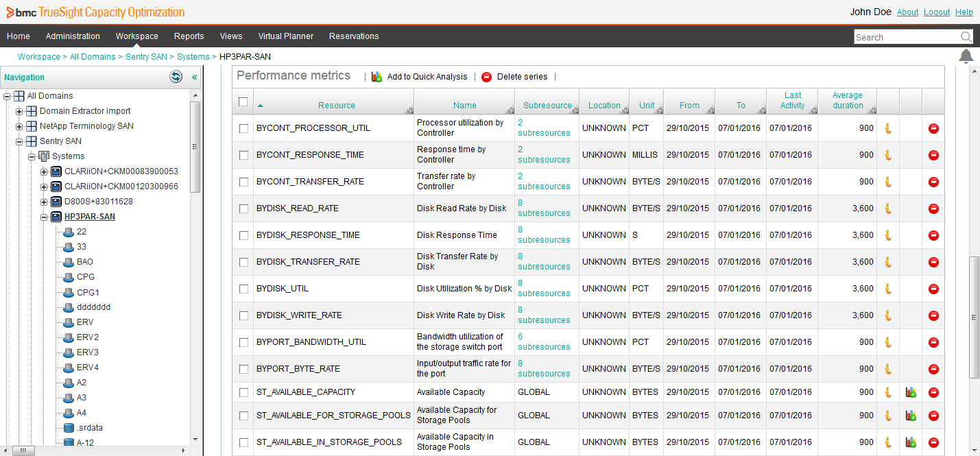Delete the ST_AVAILABLE_CAPACITY row
Screen dimensions: 980x456
coord(933,392)
